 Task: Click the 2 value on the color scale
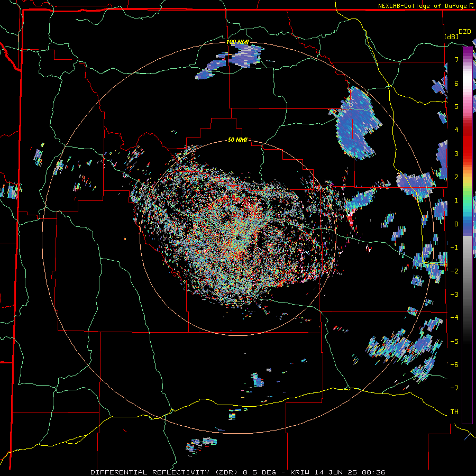click(x=456, y=177)
